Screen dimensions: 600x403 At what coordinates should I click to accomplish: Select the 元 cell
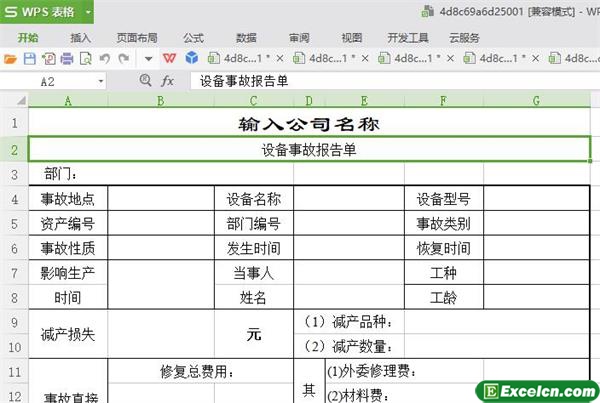253,334
